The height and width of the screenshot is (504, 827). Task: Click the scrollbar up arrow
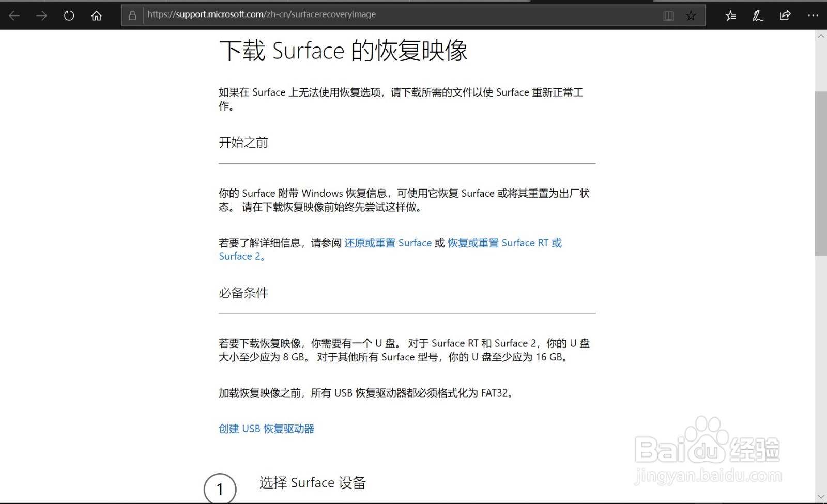click(x=821, y=36)
